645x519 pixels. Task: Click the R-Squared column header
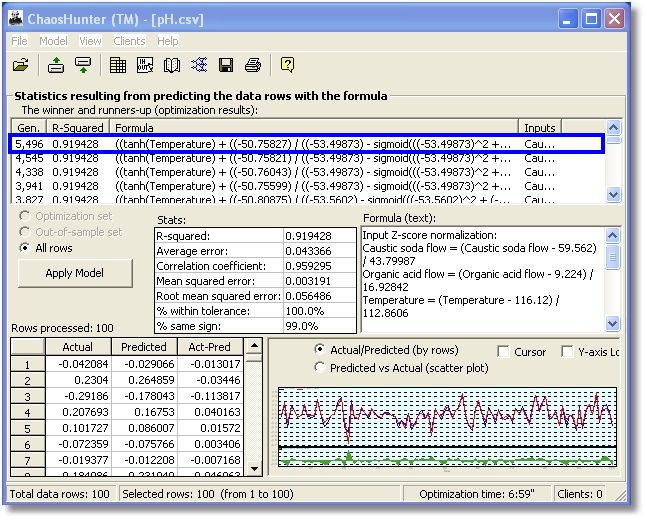coord(78,128)
